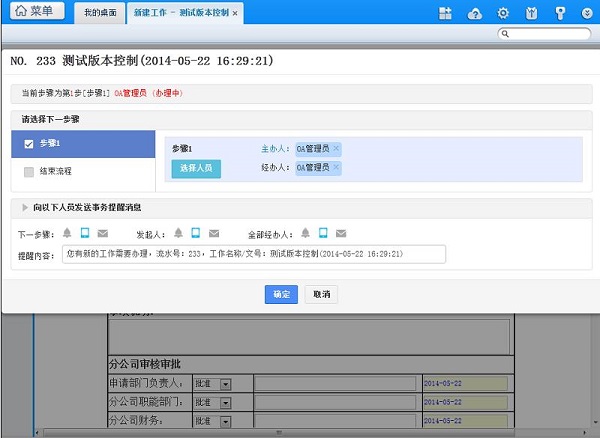Screen dimensions: 600x438
Task: Check the 结束流程 checkbox
Action: point(29,172)
